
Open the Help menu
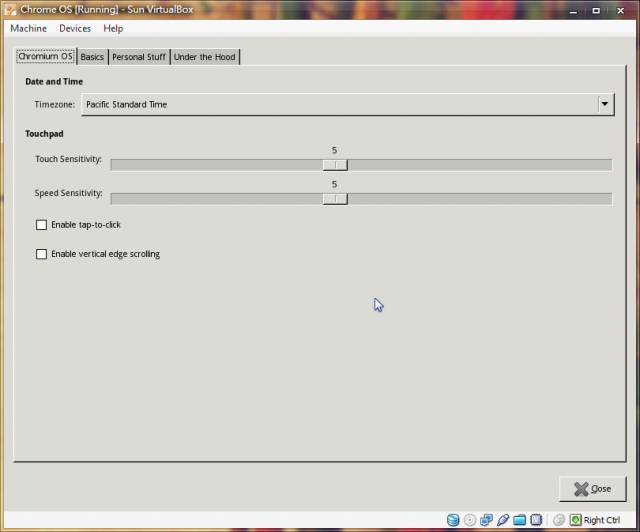point(113,28)
